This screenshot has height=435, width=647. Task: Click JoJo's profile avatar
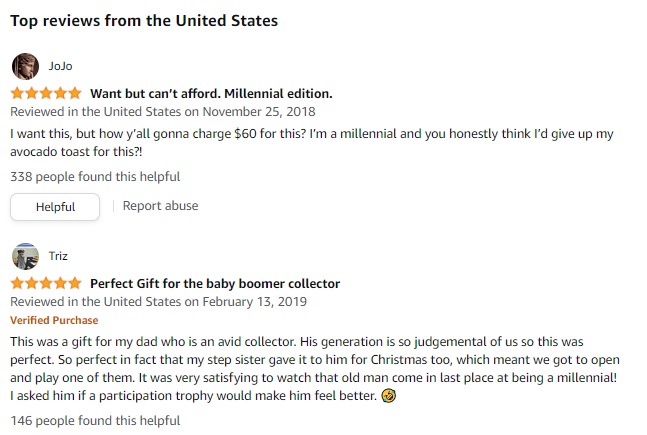pyautogui.click(x=25, y=66)
